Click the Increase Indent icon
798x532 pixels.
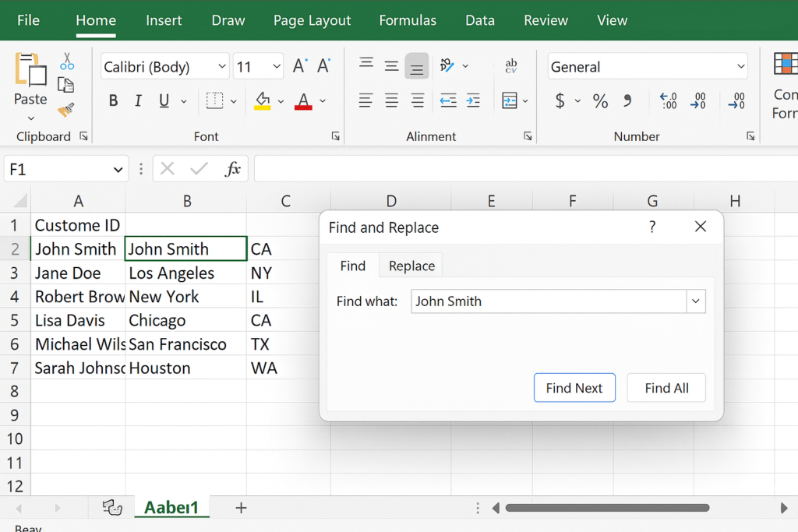[473, 100]
